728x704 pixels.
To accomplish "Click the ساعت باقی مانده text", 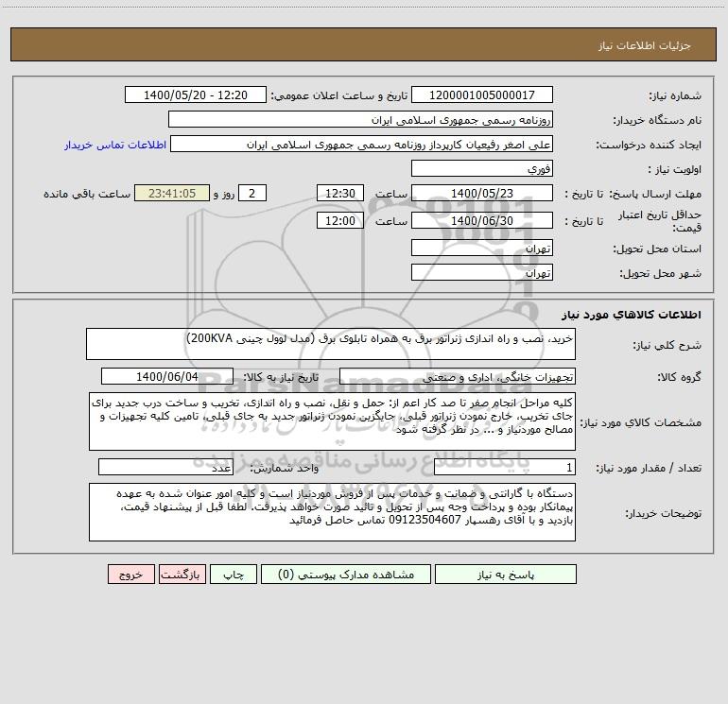I will point(87,194).
